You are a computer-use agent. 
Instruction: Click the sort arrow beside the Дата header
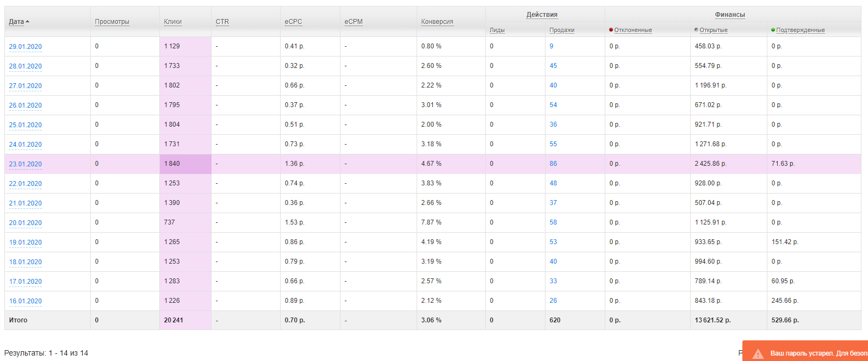(x=28, y=22)
